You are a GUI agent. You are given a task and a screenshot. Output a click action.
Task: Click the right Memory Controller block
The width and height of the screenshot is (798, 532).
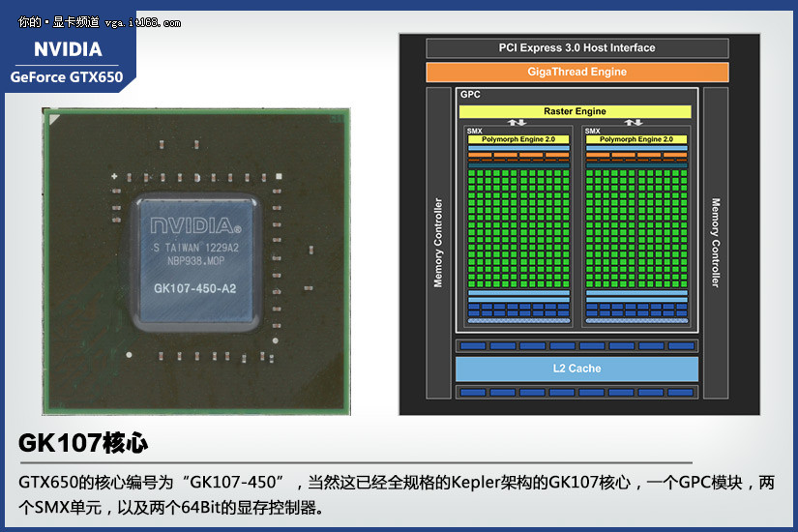716,243
